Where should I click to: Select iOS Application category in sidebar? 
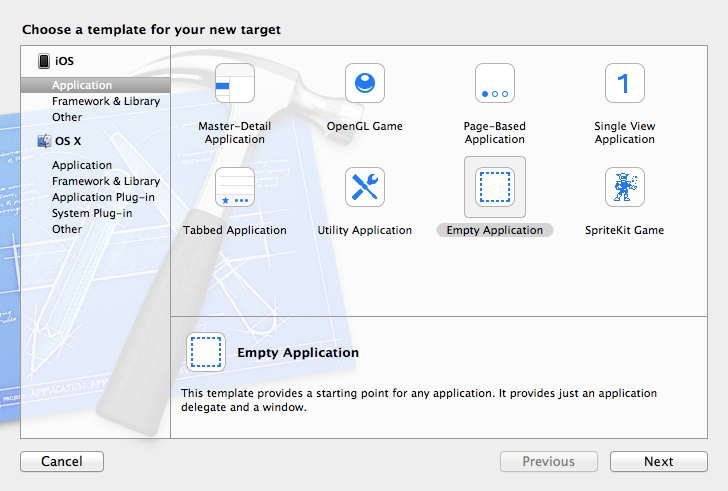(82, 86)
